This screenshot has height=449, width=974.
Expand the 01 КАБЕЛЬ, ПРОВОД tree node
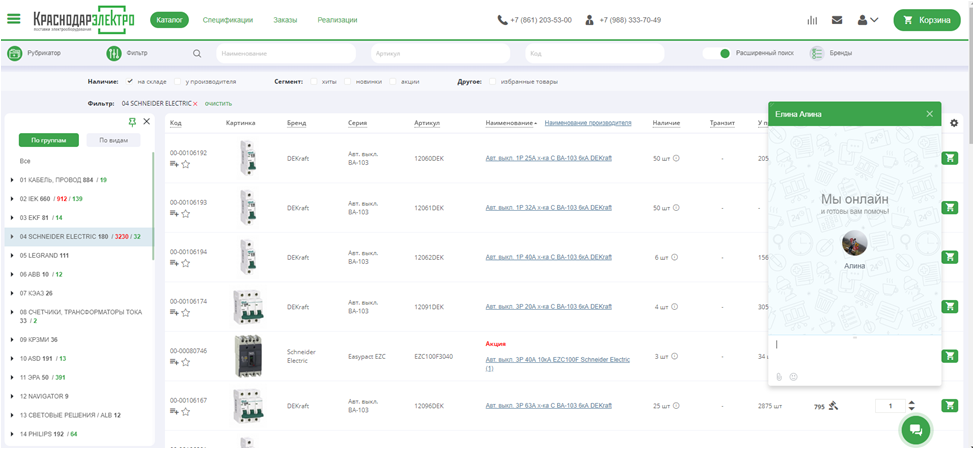tap(11, 180)
